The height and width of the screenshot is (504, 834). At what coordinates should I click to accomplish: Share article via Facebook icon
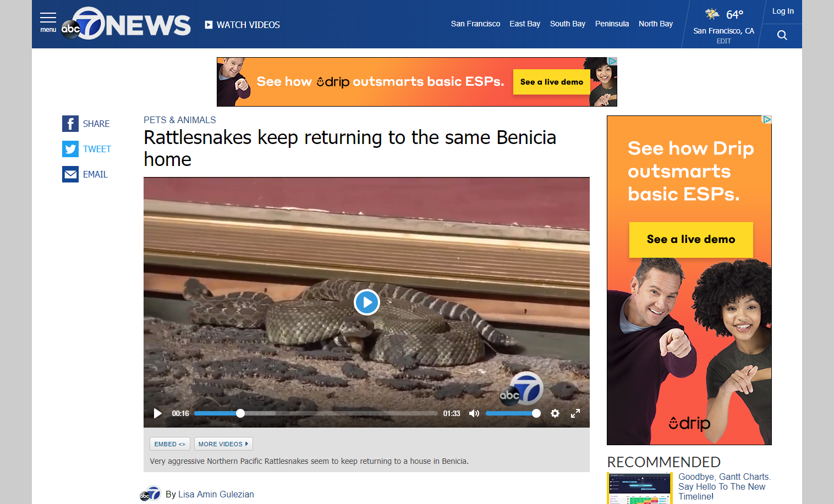pos(70,124)
